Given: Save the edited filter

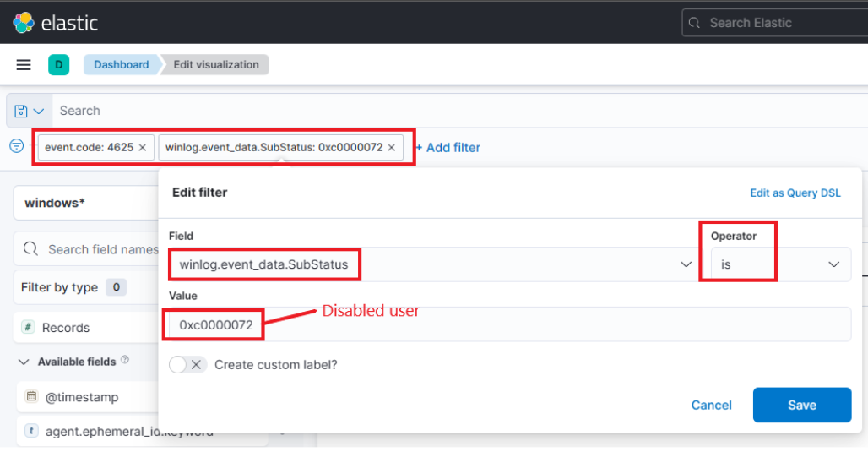Looking at the screenshot, I should tap(801, 406).
